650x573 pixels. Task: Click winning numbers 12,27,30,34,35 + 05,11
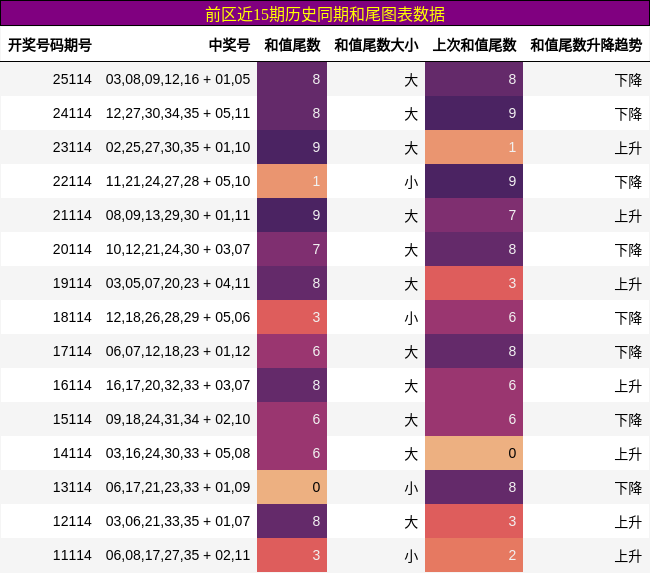178,113
